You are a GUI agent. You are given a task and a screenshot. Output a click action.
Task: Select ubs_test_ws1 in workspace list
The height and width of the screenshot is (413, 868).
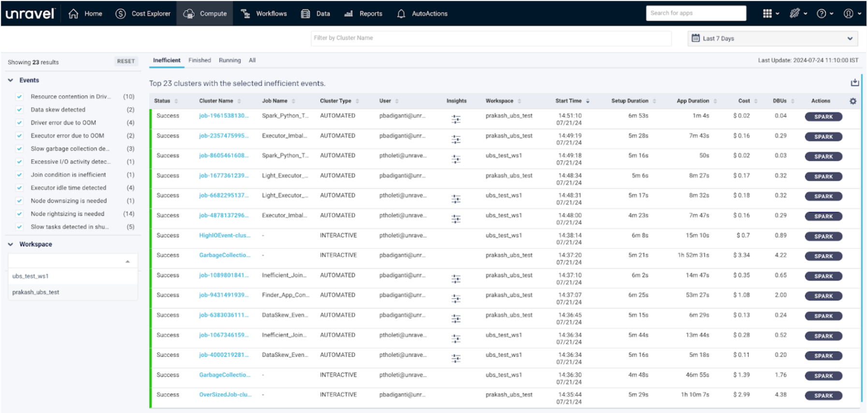[30, 276]
